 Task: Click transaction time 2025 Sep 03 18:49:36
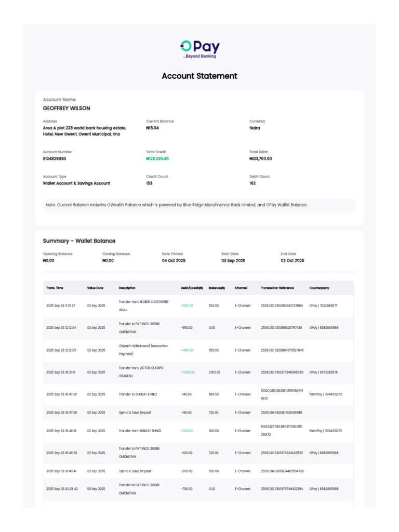point(62,453)
